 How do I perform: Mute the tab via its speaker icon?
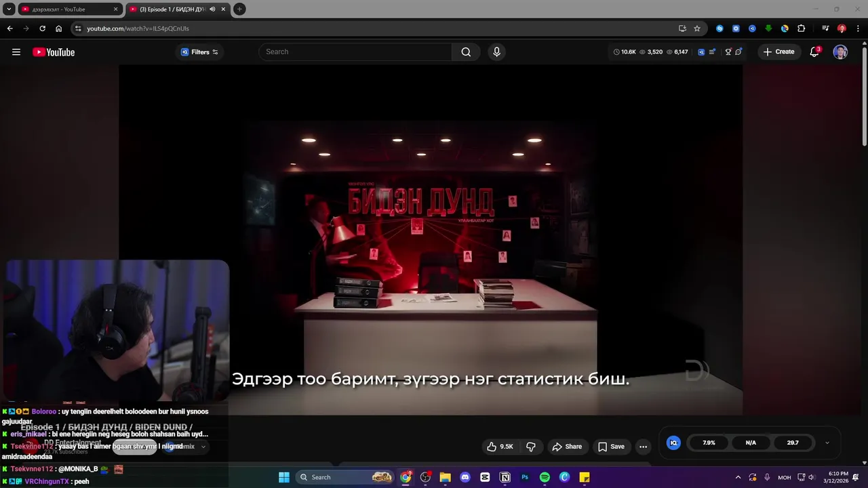pos(212,9)
